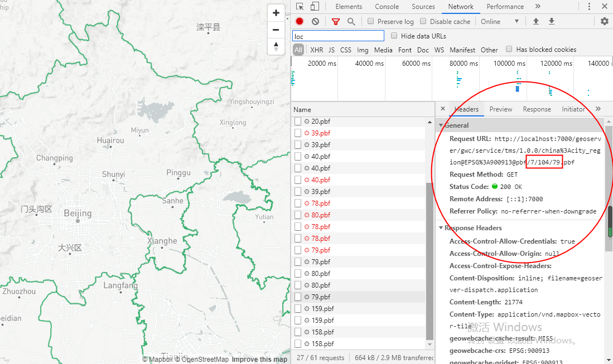The image size is (613, 364).
Task: Tick checkbox beside red 80.pbf
Action: (298, 215)
